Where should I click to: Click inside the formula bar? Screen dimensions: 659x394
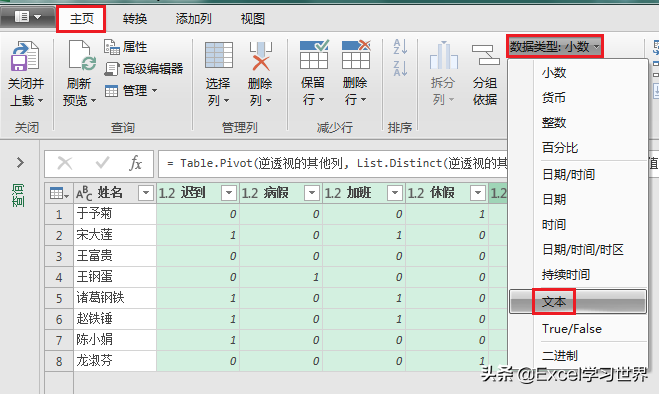333,163
